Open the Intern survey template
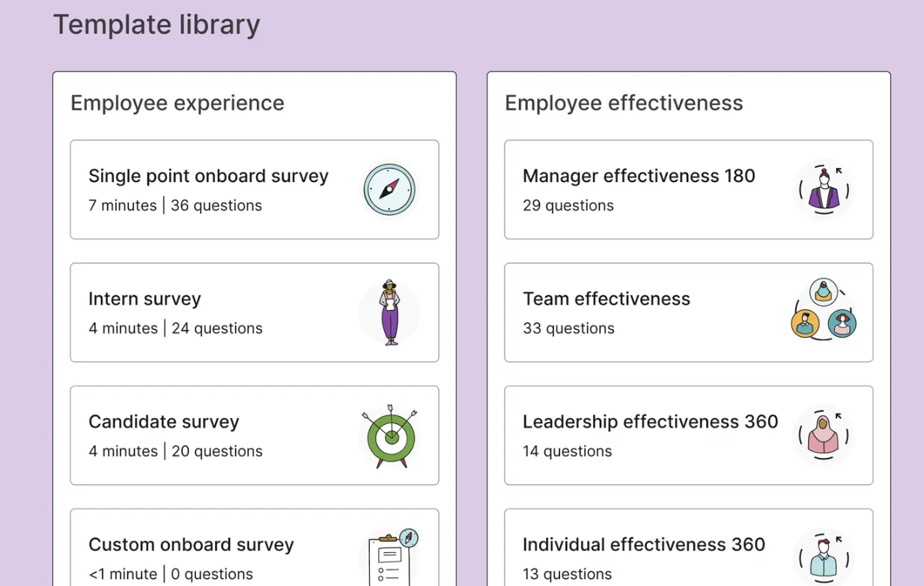 pos(255,312)
